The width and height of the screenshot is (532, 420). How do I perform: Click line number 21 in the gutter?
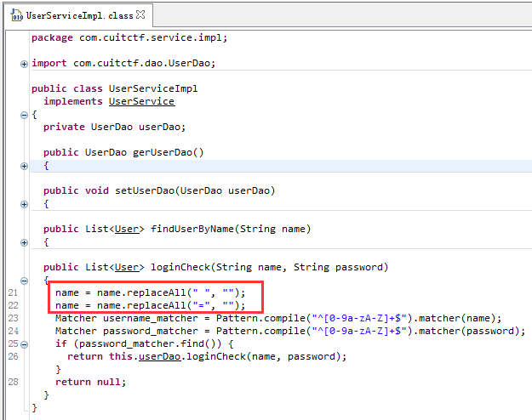pos(12,293)
